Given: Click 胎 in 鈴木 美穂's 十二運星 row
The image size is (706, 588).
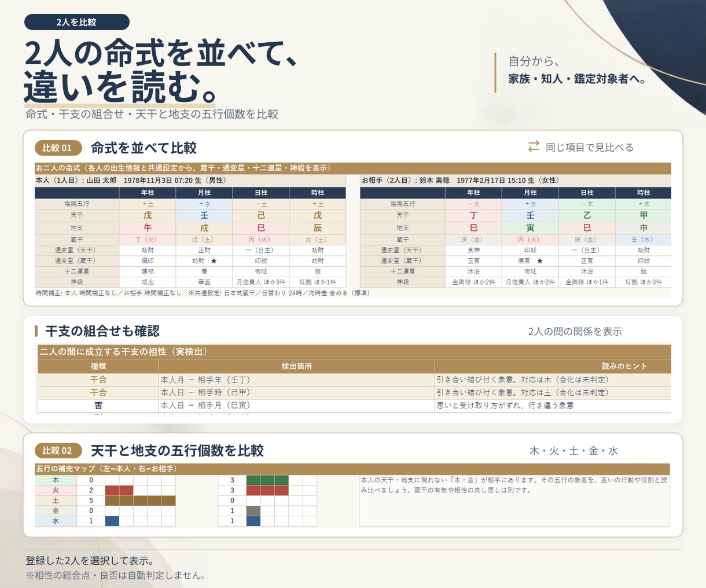Looking at the screenshot, I should (x=644, y=271).
